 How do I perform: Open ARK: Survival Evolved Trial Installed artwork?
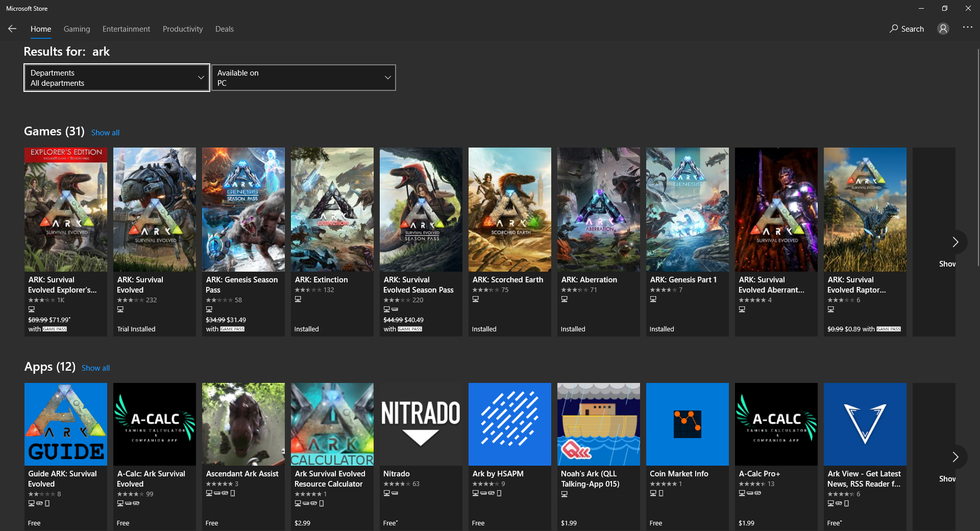pyautogui.click(x=155, y=210)
